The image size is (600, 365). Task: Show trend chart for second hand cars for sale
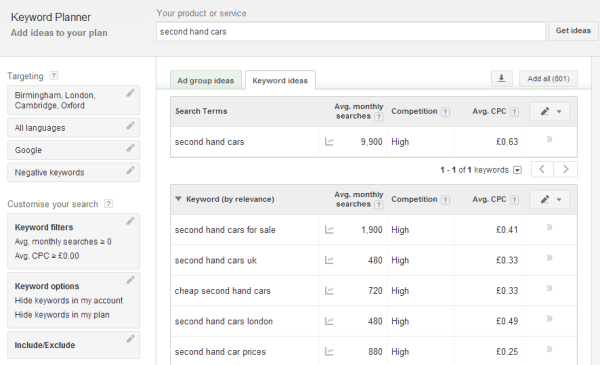[329, 230]
